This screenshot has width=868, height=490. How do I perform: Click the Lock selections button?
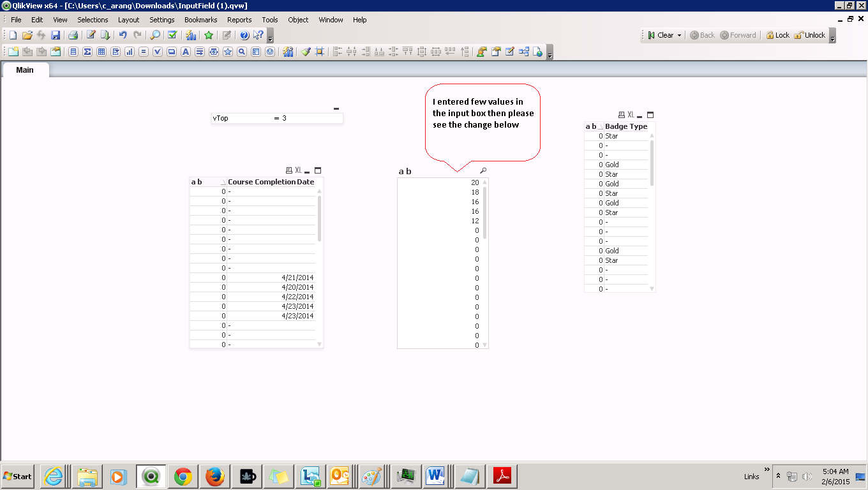tap(777, 35)
